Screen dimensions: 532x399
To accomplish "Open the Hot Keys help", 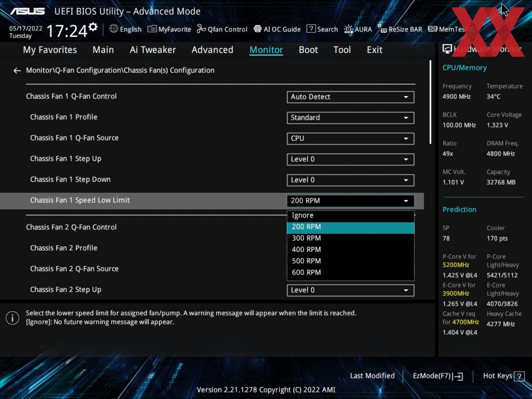I will (503, 376).
